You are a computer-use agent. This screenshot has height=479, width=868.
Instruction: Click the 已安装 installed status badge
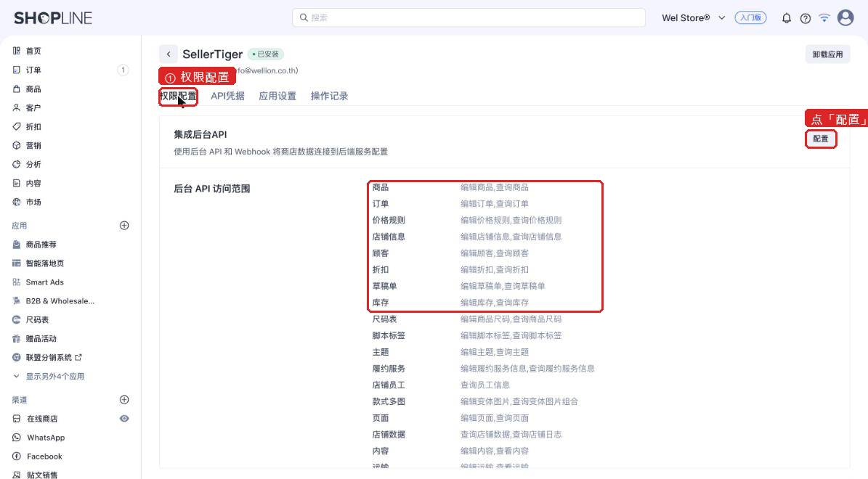pyautogui.click(x=266, y=54)
